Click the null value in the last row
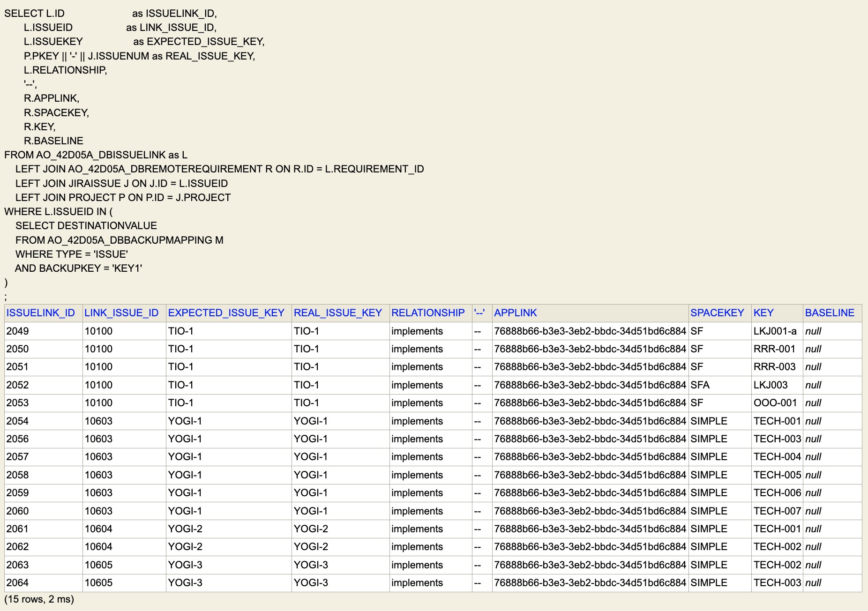The width and height of the screenshot is (868, 611). 813,582
